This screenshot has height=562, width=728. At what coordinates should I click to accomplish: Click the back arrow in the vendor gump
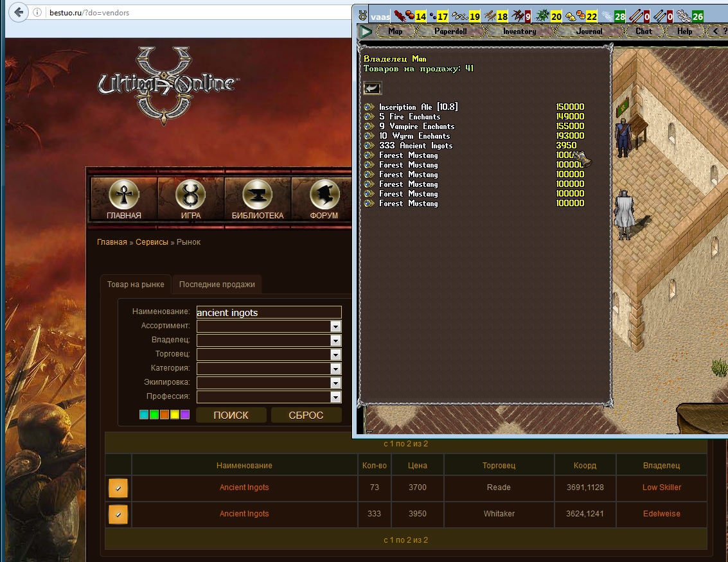click(x=373, y=88)
